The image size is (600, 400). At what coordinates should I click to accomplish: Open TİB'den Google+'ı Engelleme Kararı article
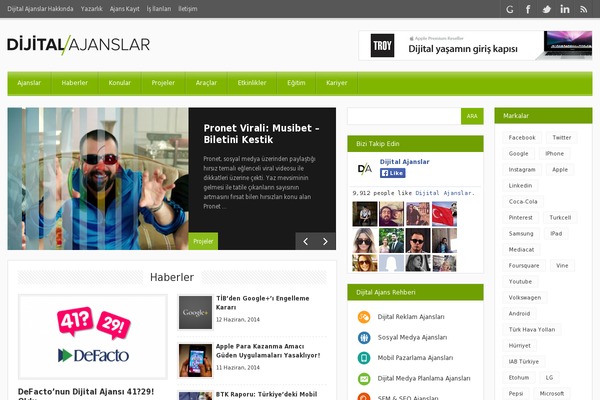click(262, 303)
